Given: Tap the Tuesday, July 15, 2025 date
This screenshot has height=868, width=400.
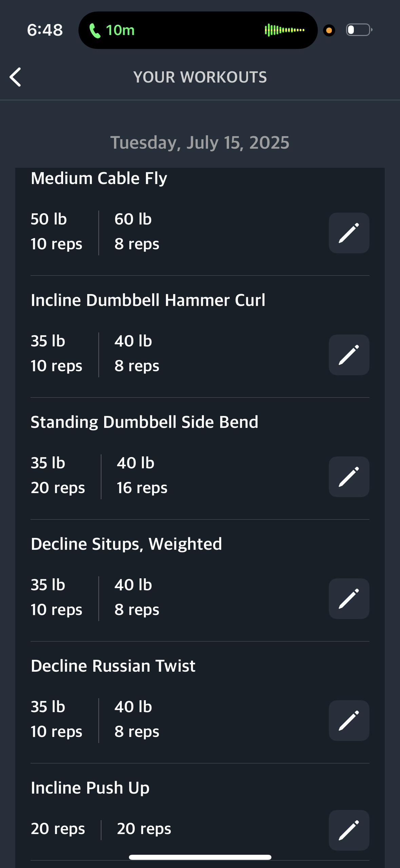Looking at the screenshot, I should click(x=200, y=143).
